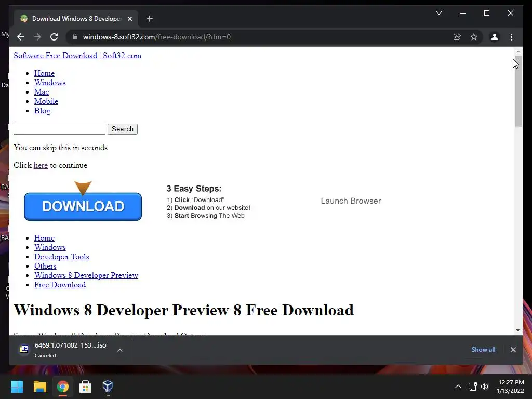Show all downloads
The width and height of the screenshot is (532, 399).
click(483, 350)
